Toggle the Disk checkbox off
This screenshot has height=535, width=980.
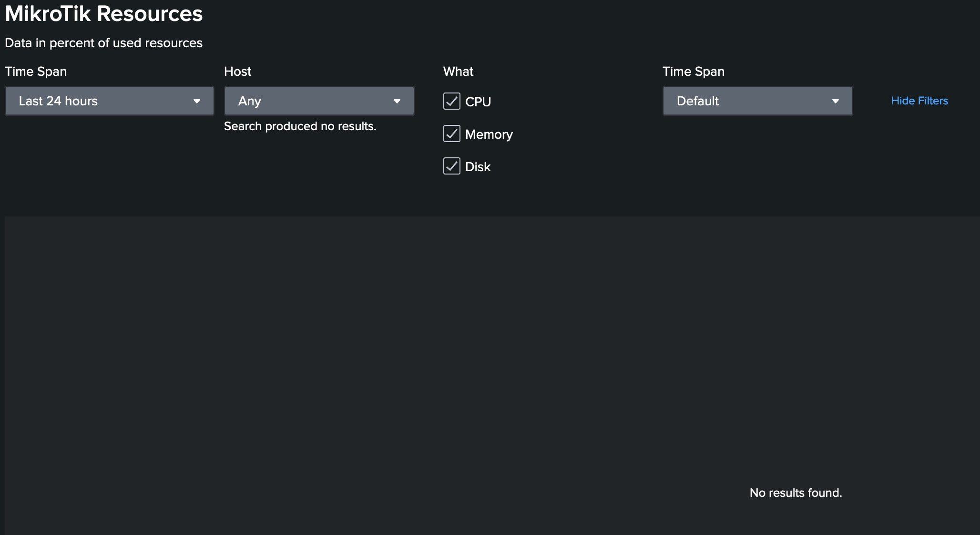[451, 166]
